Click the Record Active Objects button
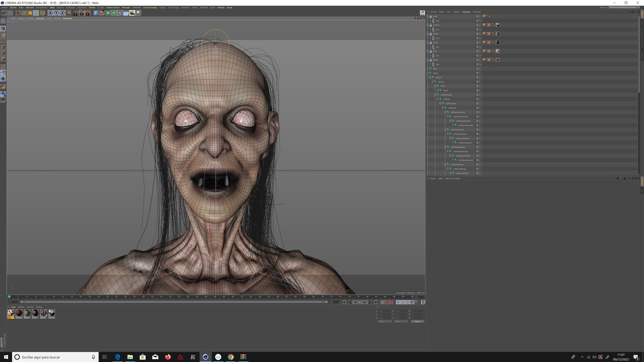 (x=382, y=302)
